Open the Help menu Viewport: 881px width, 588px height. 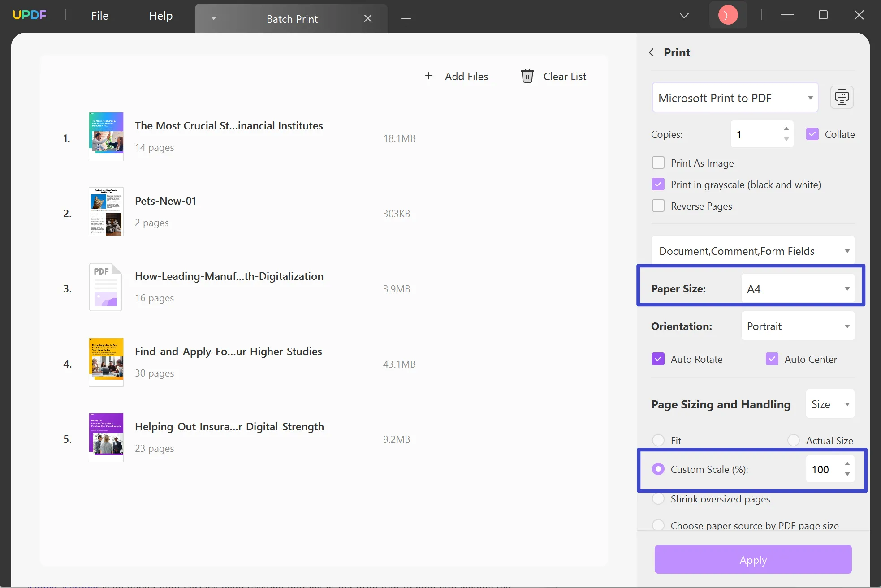(161, 16)
